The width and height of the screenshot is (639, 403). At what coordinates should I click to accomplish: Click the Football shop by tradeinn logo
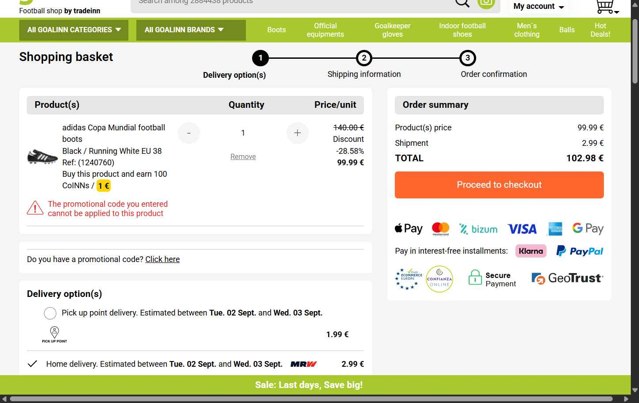click(x=59, y=9)
